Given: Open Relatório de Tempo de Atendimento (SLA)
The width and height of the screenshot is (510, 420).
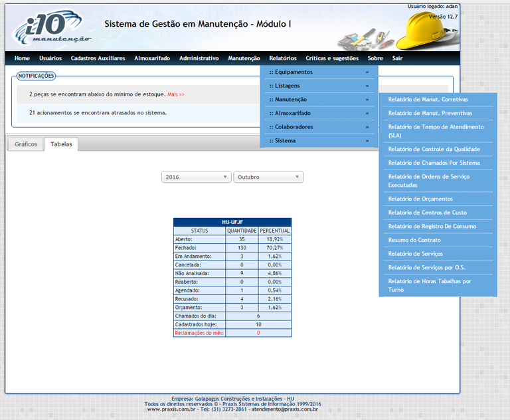Looking at the screenshot, I should tap(438, 131).
